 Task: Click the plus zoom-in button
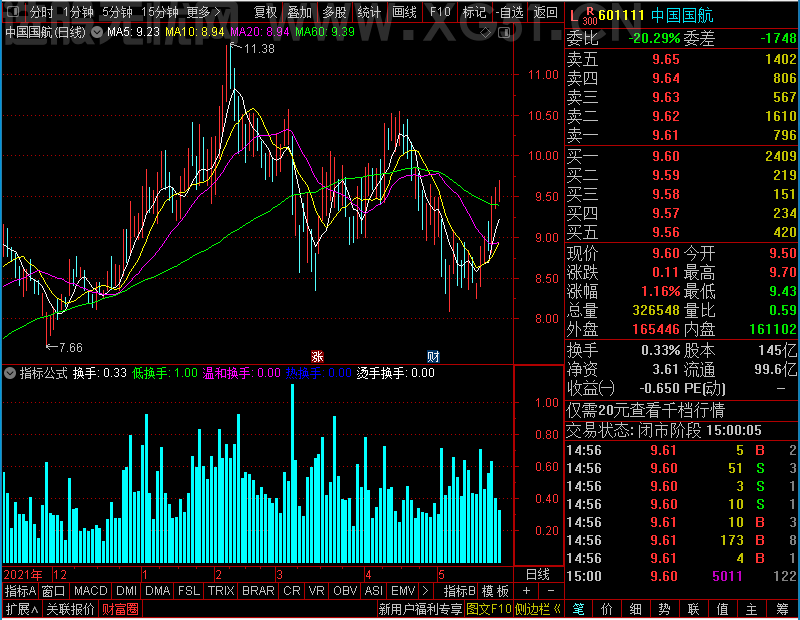pyautogui.click(x=527, y=591)
